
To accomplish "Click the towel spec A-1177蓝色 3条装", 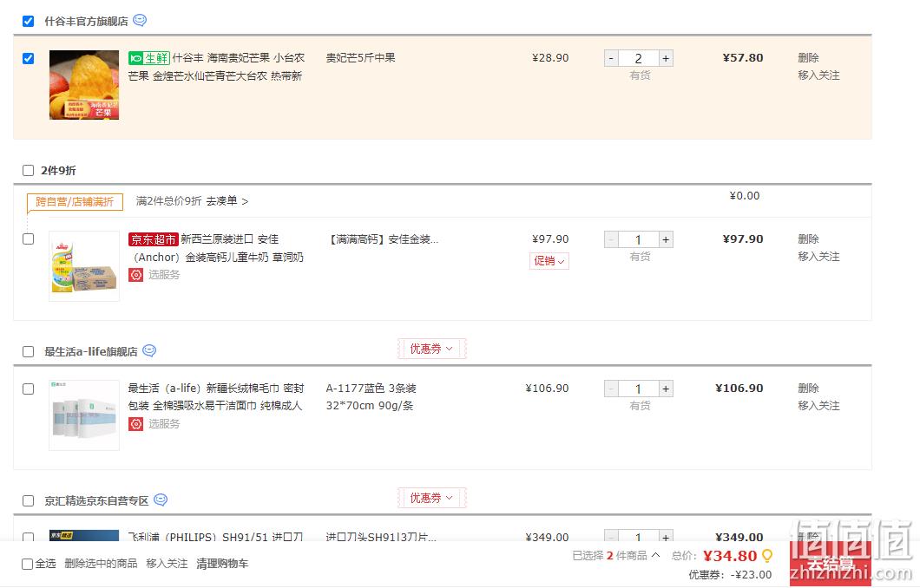I will (371, 388).
